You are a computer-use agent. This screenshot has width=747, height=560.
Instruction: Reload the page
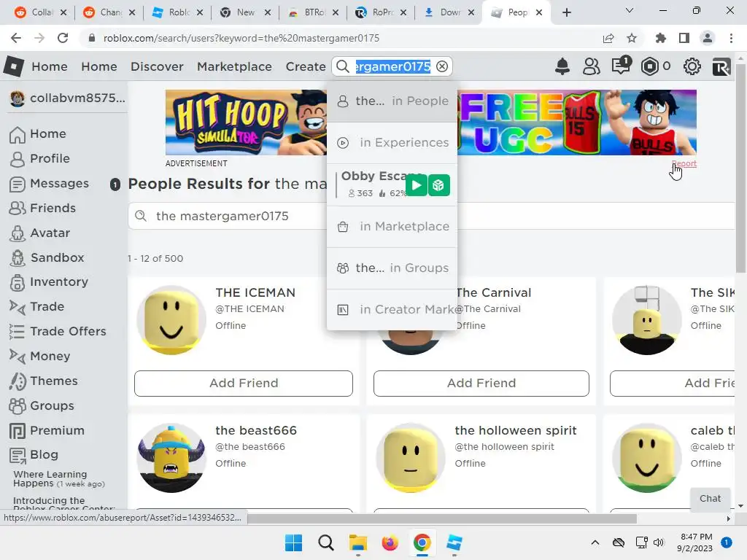[x=63, y=38]
